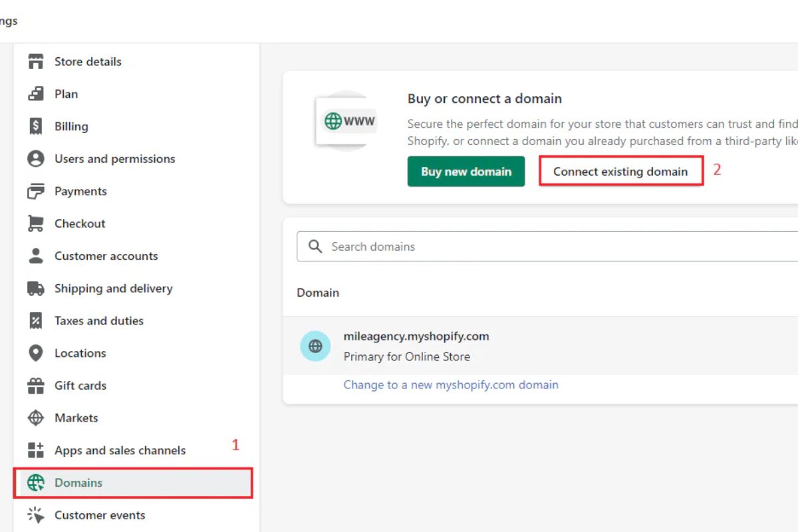Select Taxes and duties in sidebar
The height and width of the screenshot is (532, 798).
98,321
